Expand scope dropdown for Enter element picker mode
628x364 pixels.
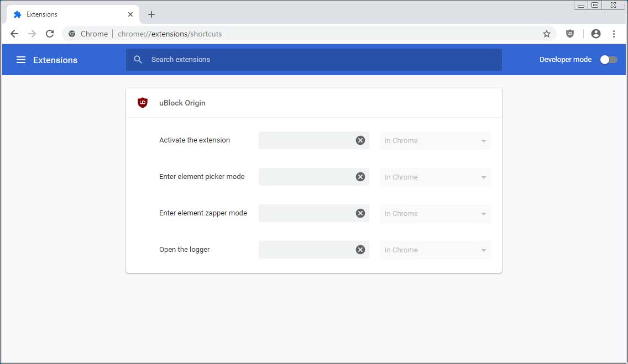[x=435, y=177]
